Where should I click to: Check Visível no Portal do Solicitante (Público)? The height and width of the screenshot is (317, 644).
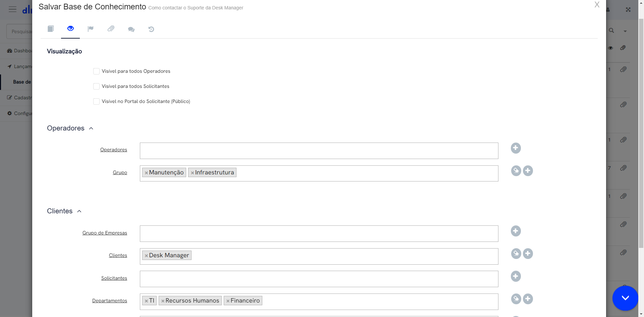pyautogui.click(x=96, y=101)
